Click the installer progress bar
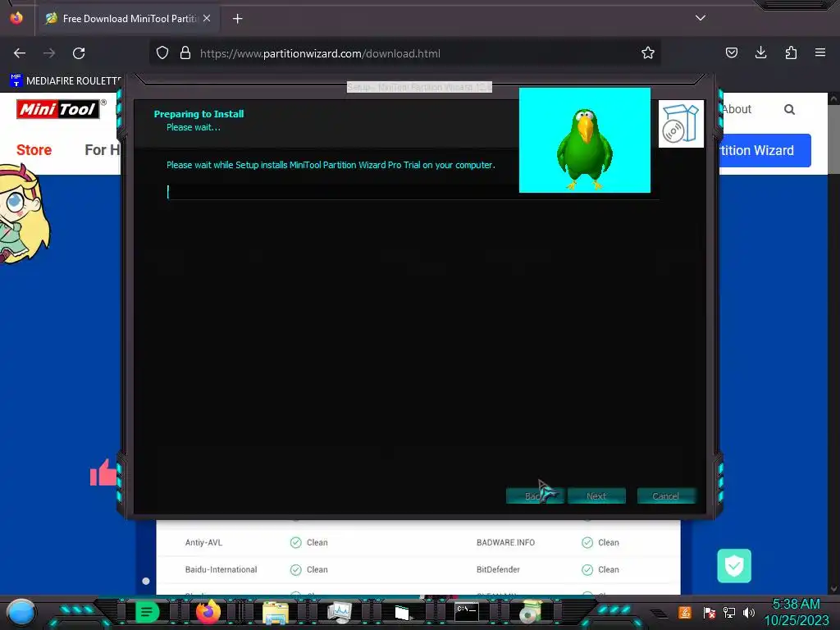Screen dimensions: 840x630 coord(413,192)
